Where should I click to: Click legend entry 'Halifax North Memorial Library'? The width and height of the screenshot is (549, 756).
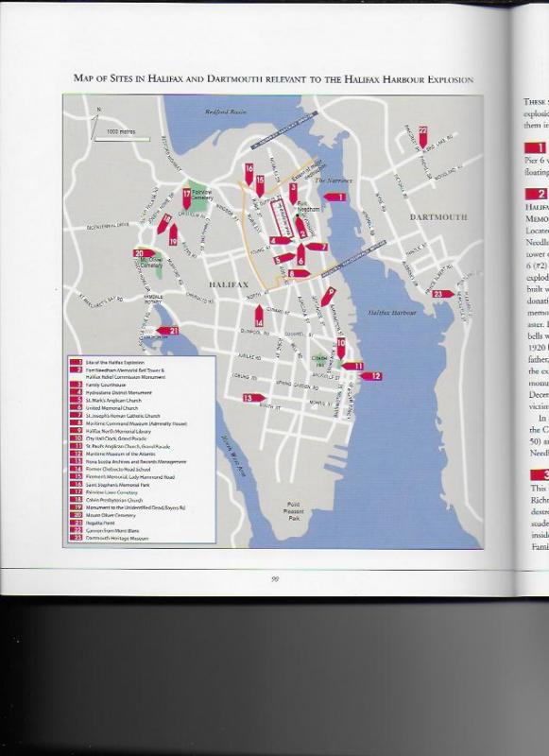[111, 431]
